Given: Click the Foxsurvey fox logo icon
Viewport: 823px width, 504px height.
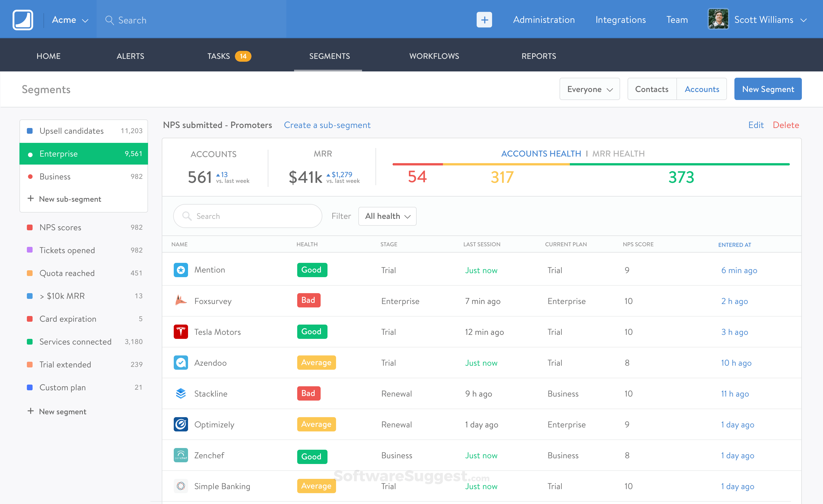Looking at the screenshot, I should tap(181, 301).
